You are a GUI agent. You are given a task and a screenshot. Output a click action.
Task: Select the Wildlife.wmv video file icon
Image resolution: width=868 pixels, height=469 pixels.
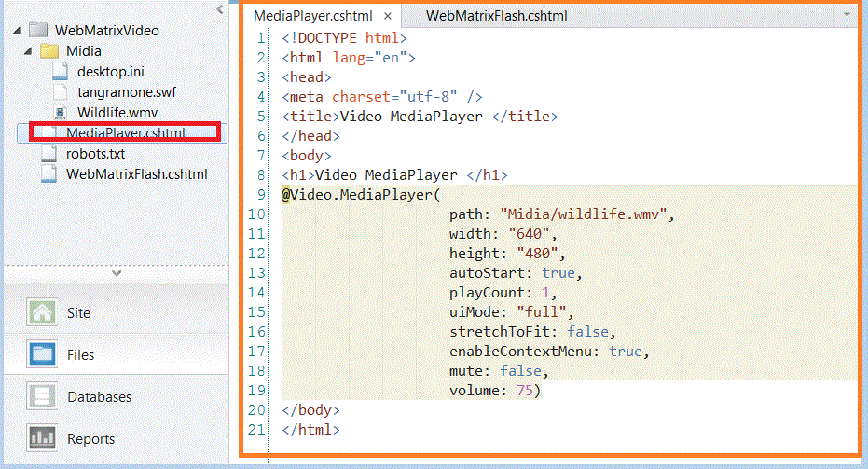tap(60, 113)
